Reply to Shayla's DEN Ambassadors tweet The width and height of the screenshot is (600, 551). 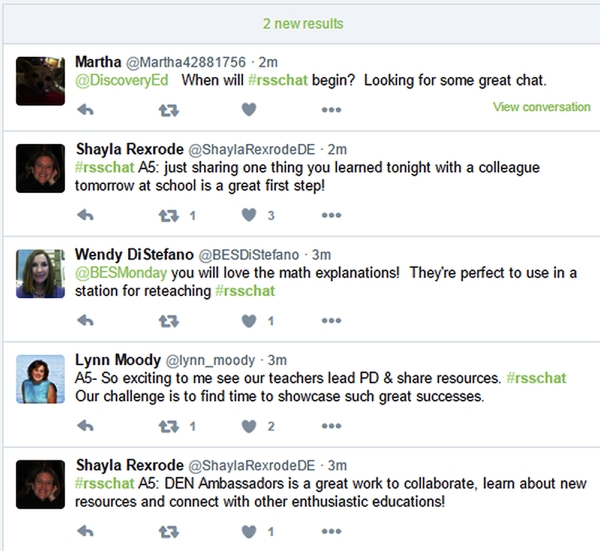[85, 532]
